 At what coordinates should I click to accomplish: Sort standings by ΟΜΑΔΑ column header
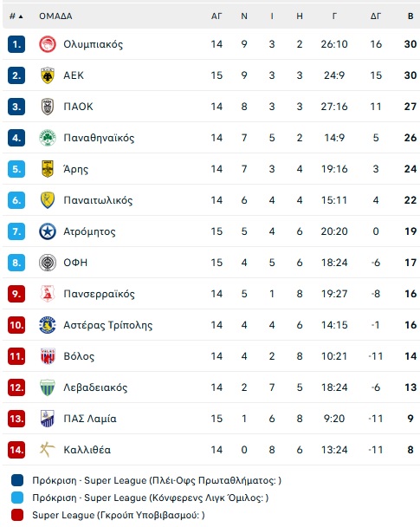55,16
